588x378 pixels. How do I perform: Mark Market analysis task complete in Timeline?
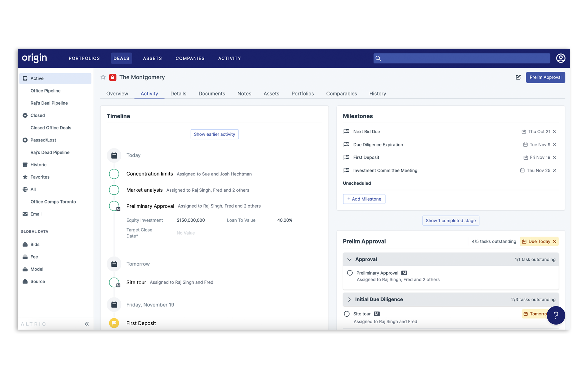114,190
